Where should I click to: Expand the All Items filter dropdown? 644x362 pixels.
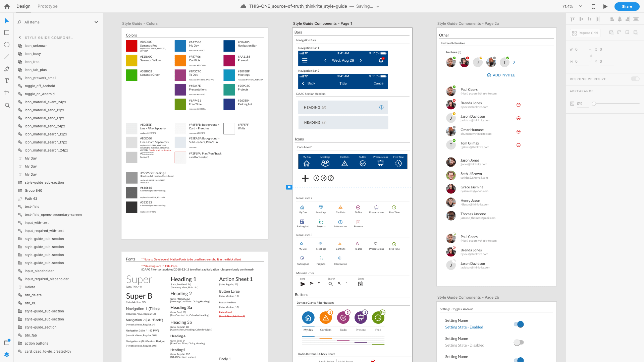[96, 22]
